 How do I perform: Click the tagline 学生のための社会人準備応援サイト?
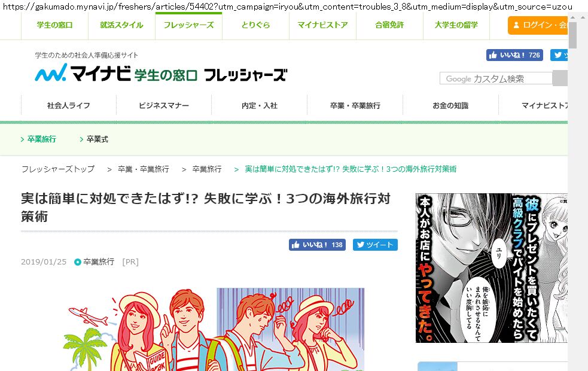pos(87,55)
